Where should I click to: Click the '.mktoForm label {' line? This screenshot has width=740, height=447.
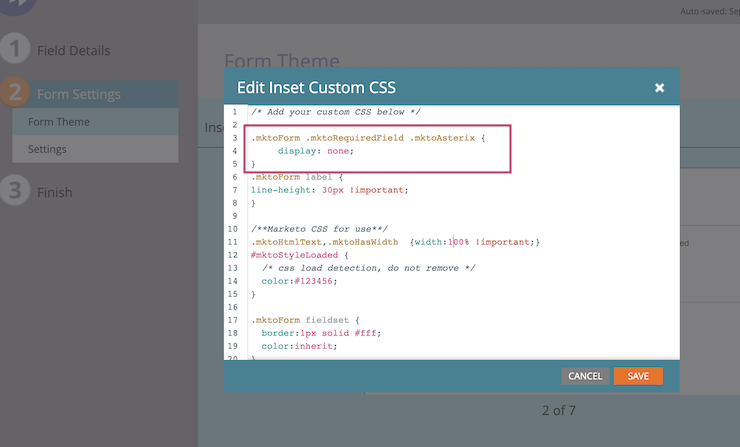click(x=297, y=177)
